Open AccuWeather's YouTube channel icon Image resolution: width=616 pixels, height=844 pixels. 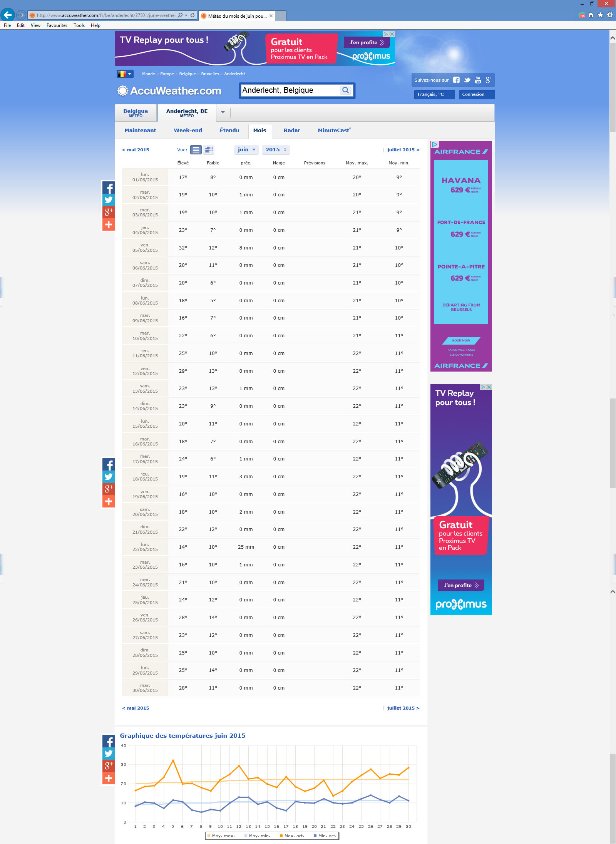click(x=478, y=80)
